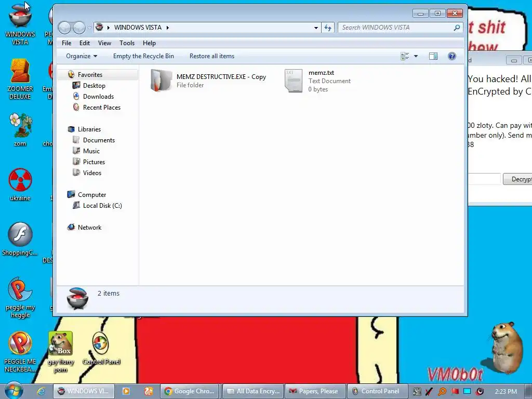Toggle the preview pane button
The height and width of the screenshot is (399, 532).
433,56
